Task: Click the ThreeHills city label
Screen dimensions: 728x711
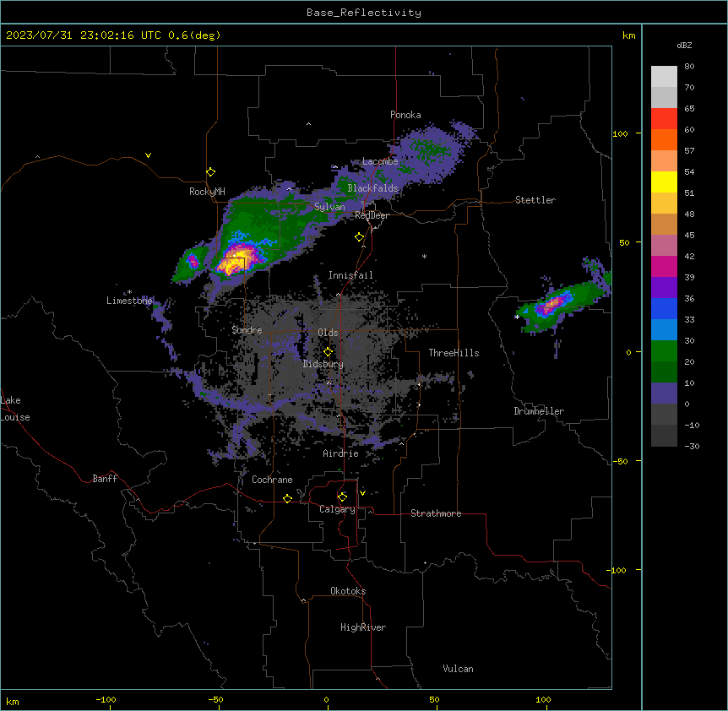Action: 454,353
